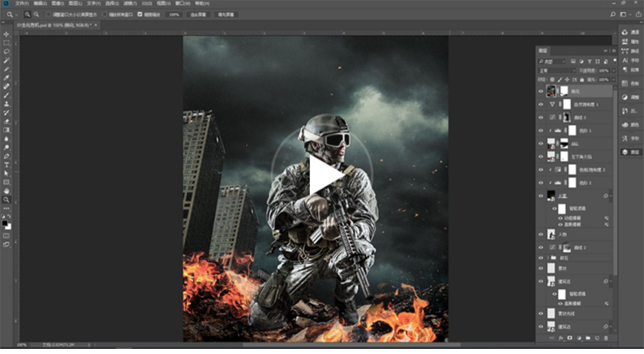Hide the 曲线 2 layer
Screen dimensions: 644x354
541,248
